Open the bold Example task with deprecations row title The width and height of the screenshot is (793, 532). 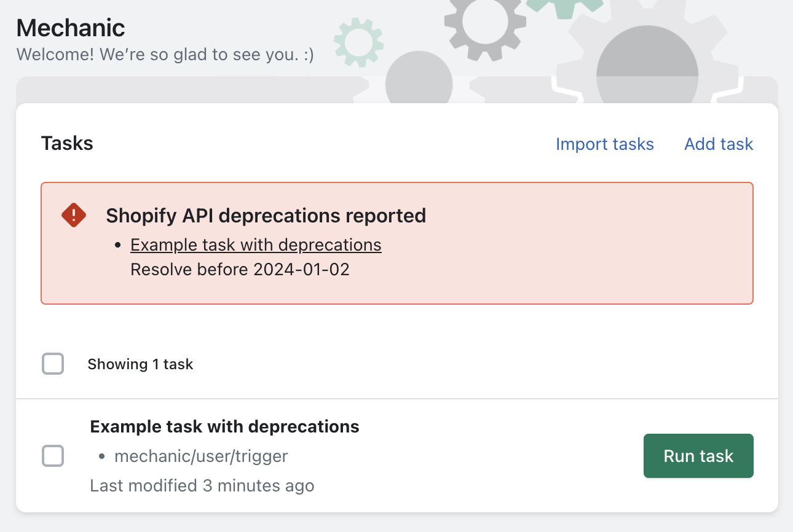tap(224, 426)
